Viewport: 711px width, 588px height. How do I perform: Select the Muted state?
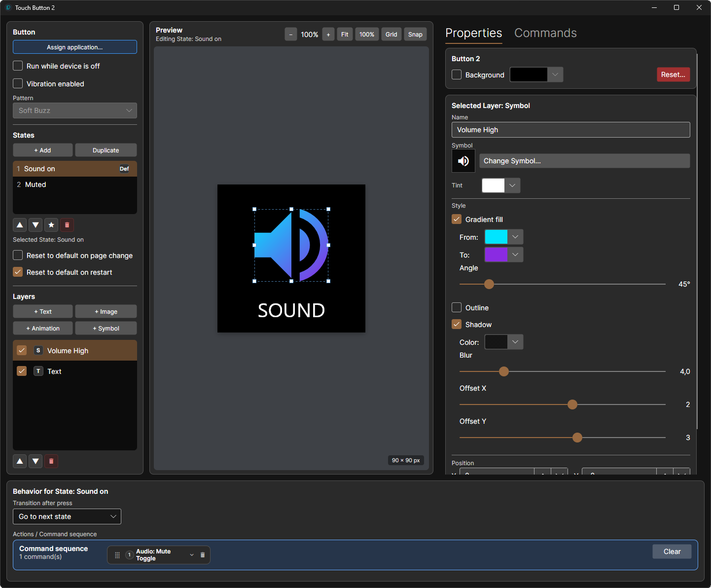tap(75, 184)
